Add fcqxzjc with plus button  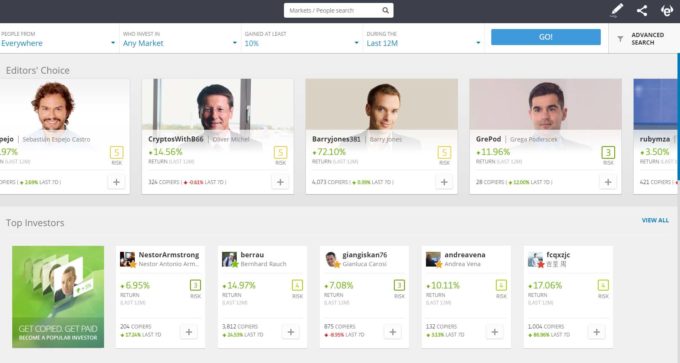596,332
